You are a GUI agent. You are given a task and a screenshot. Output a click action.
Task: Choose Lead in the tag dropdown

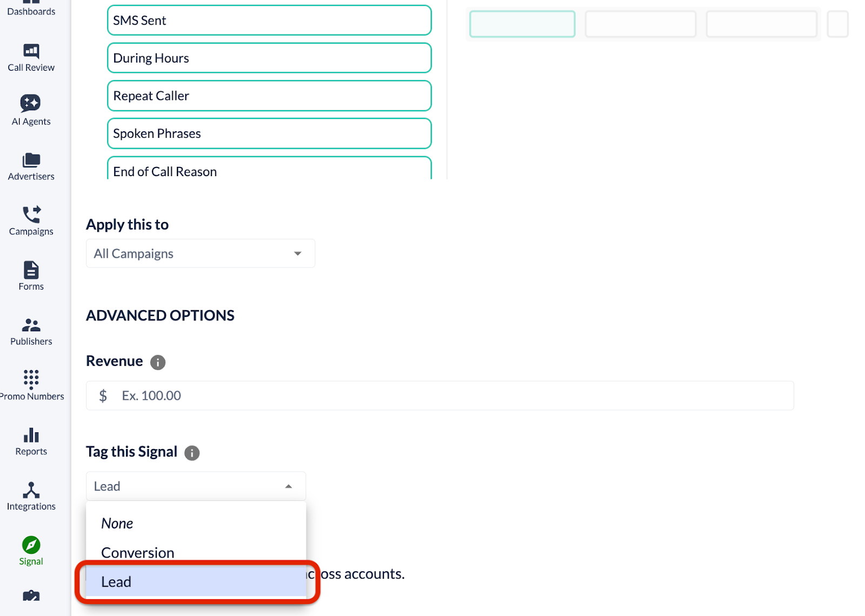tap(196, 581)
